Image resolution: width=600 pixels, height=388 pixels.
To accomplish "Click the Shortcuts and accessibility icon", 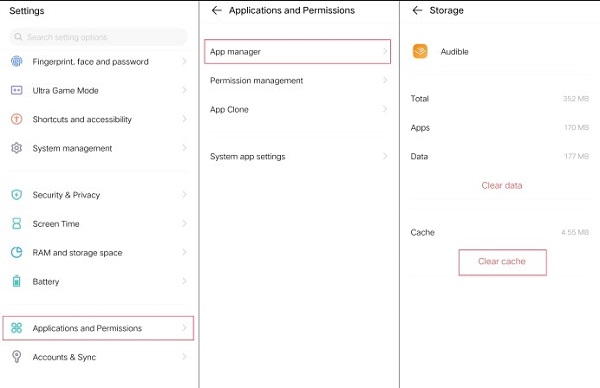I will pyautogui.click(x=16, y=119).
